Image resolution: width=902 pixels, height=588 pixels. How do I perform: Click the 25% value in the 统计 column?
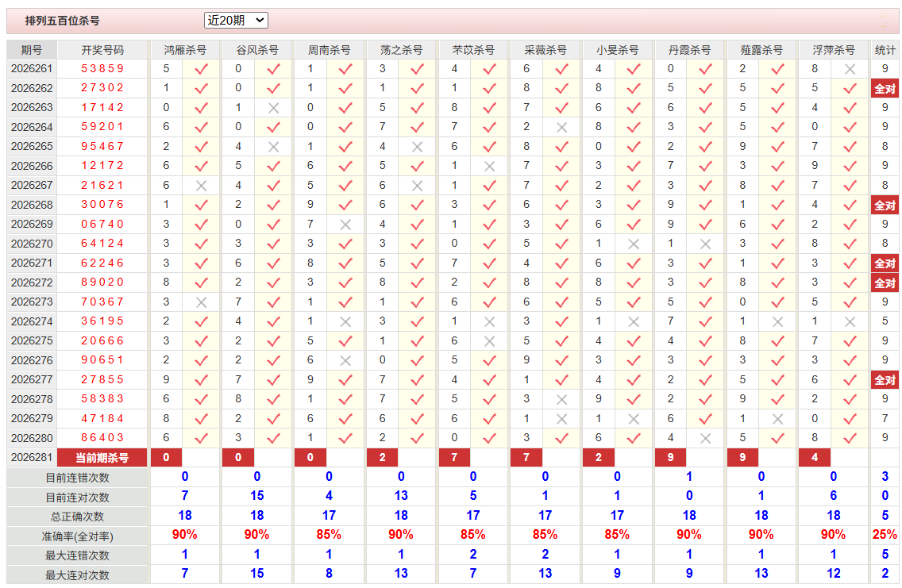885,535
